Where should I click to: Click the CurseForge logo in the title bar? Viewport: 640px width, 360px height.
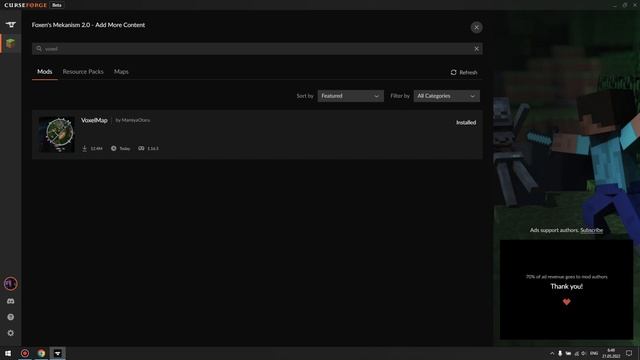pyautogui.click(x=26, y=5)
